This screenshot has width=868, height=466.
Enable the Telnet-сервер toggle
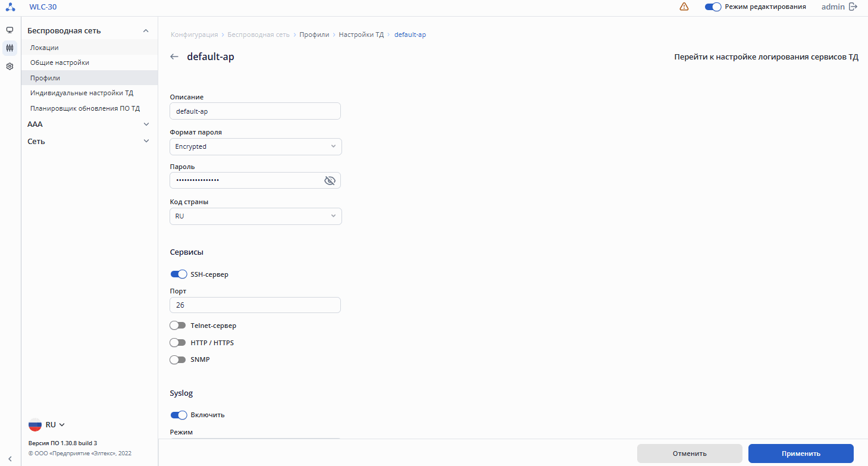pos(178,326)
